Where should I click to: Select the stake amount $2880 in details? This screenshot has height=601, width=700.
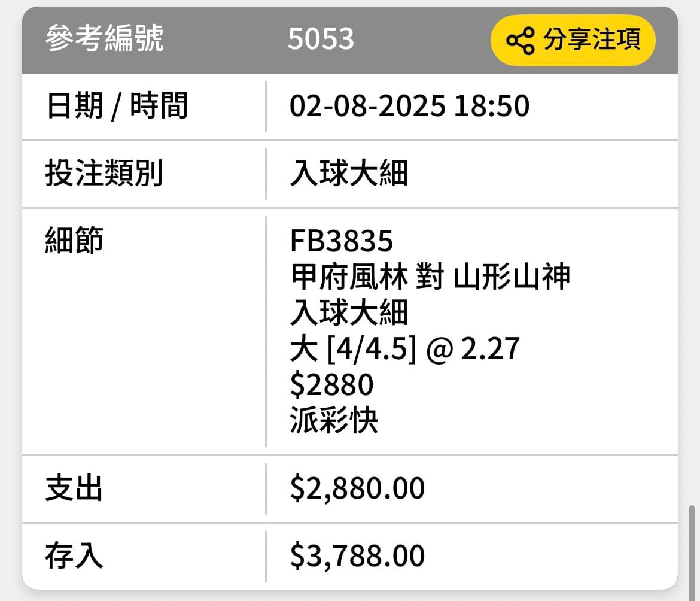[331, 384]
